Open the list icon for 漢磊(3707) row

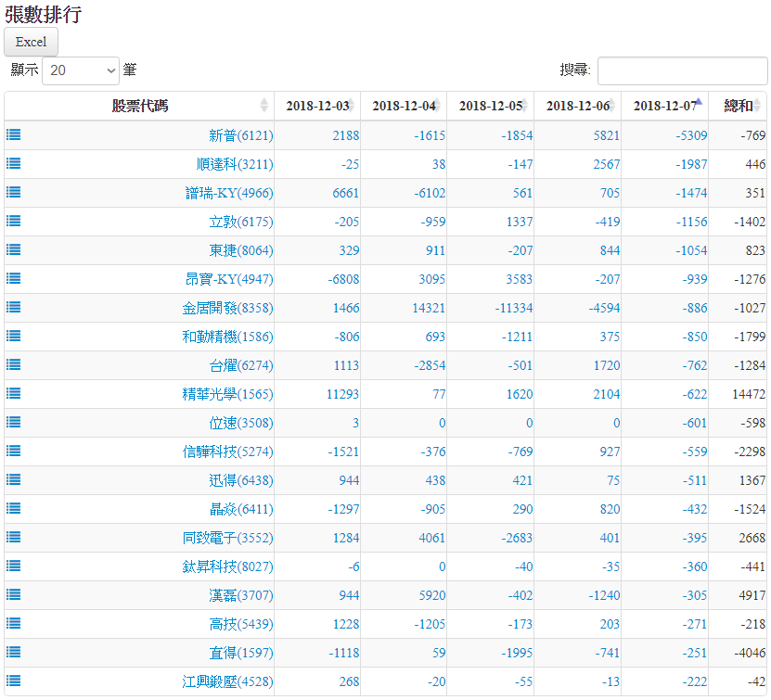(14, 594)
